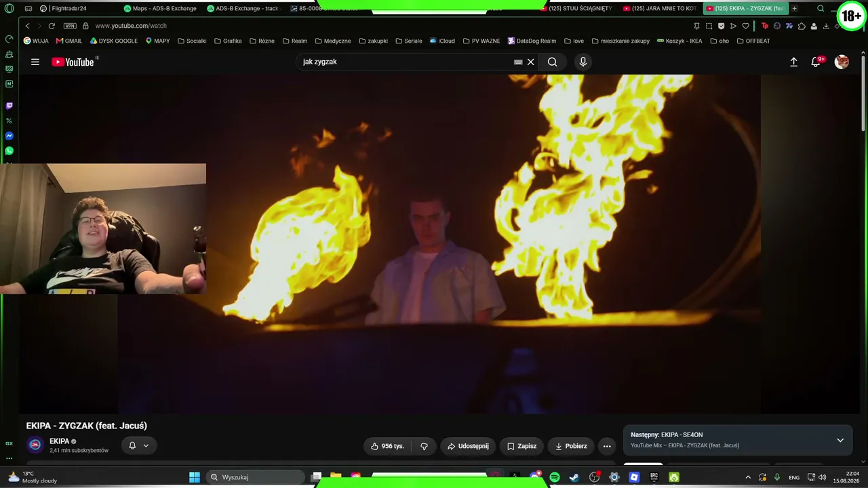Expand the Różne bookmark folder
The height and width of the screenshot is (488, 868).
point(262,41)
